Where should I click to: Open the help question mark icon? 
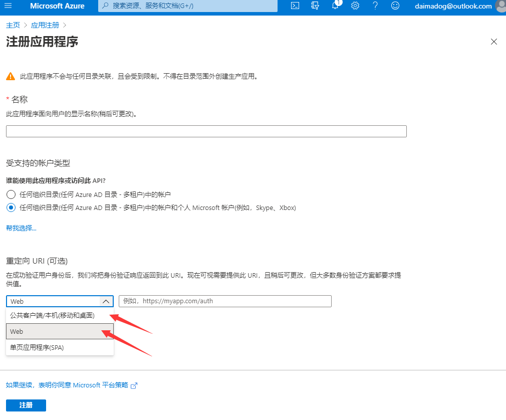click(375, 6)
